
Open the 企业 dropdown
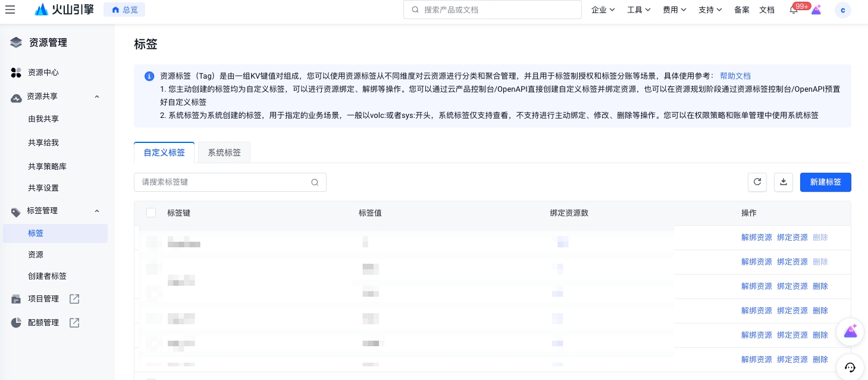tap(603, 10)
